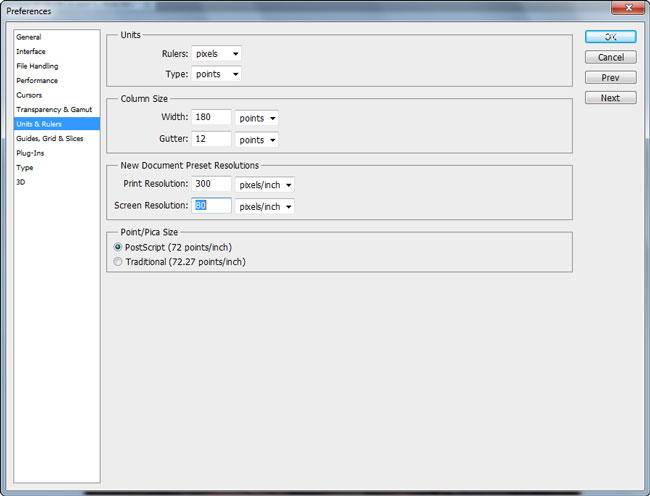The image size is (650, 496).
Task: Expand the Gutter units dropdown
Action: coord(257,140)
